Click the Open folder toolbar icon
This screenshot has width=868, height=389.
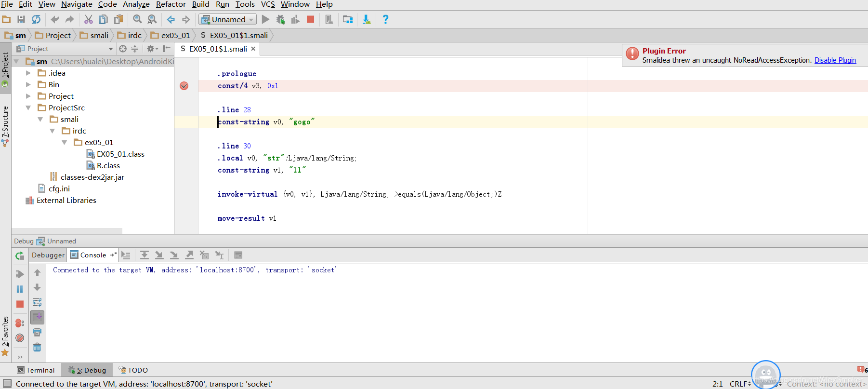coord(6,19)
